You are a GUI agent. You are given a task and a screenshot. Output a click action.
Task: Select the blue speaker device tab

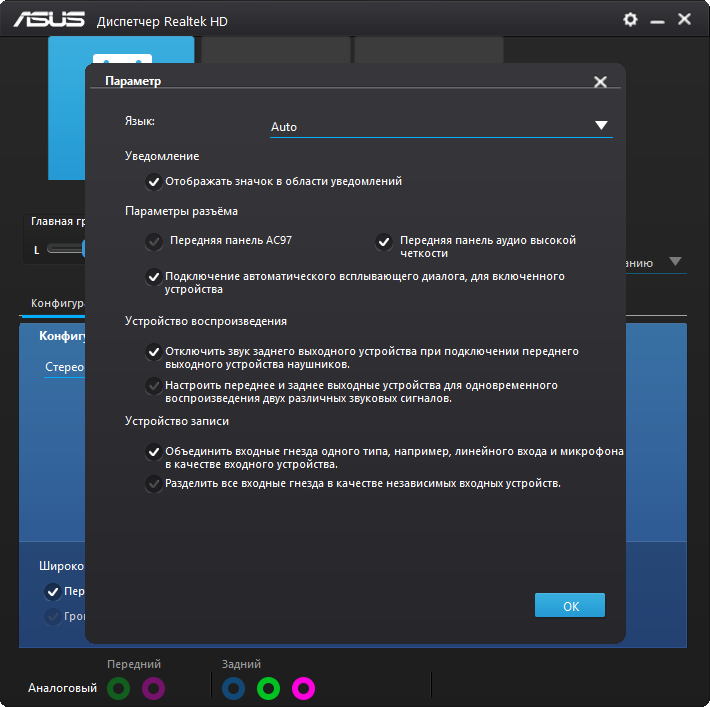[66, 108]
